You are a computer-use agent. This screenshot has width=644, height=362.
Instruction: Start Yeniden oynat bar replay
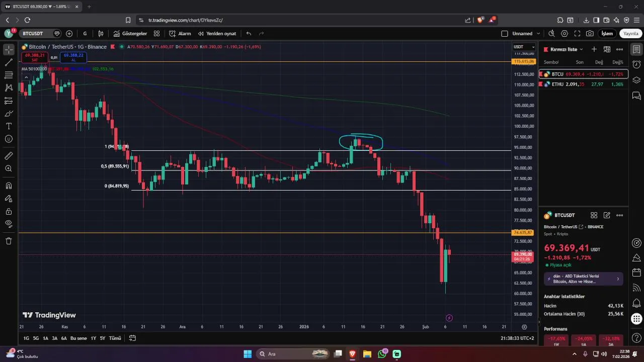[x=217, y=34]
